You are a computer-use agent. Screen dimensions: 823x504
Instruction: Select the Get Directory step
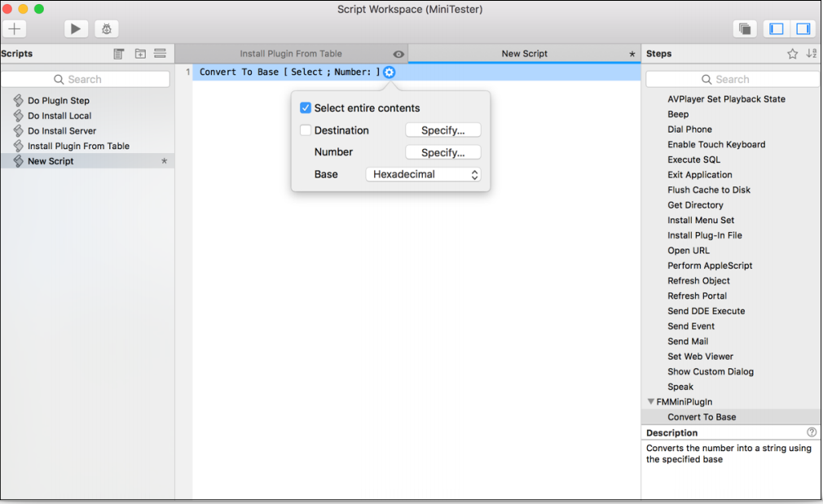coord(695,205)
